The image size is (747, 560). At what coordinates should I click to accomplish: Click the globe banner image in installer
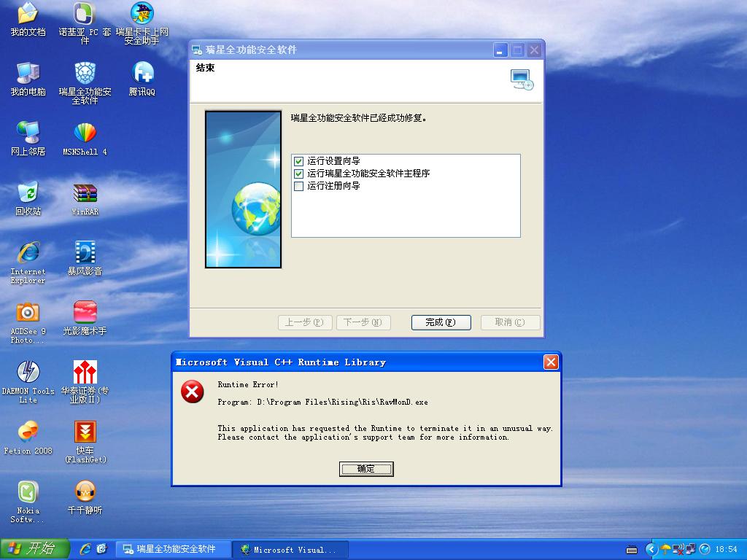pyautogui.click(x=244, y=190)
